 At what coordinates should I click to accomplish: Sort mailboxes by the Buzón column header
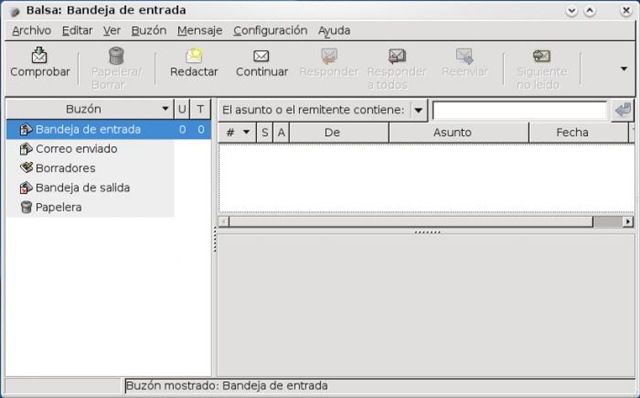pos(90,109)
